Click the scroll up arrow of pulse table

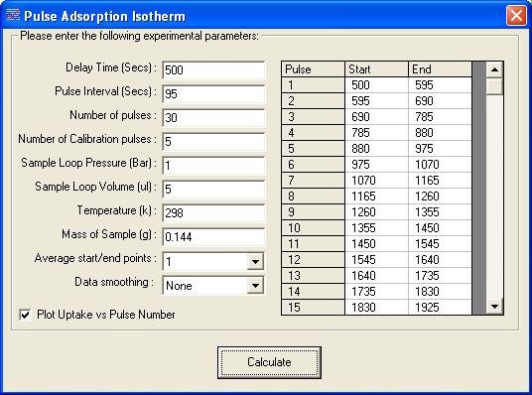click(494, 69)
